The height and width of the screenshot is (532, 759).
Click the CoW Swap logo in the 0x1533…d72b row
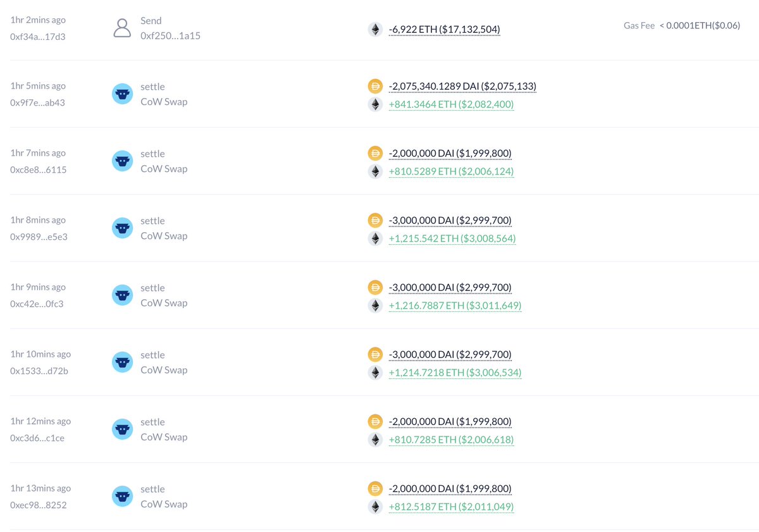point(122,362)
